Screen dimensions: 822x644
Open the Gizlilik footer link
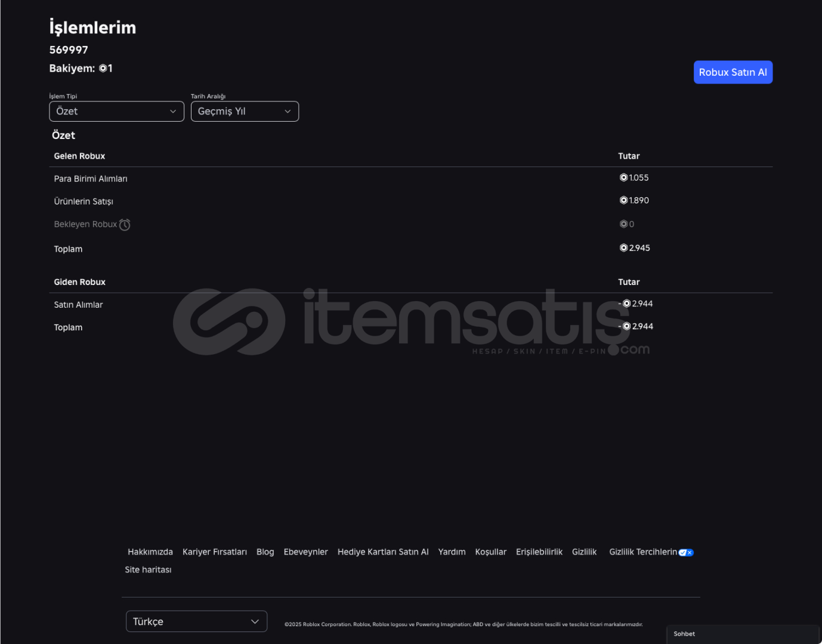[x=585, y=552]
